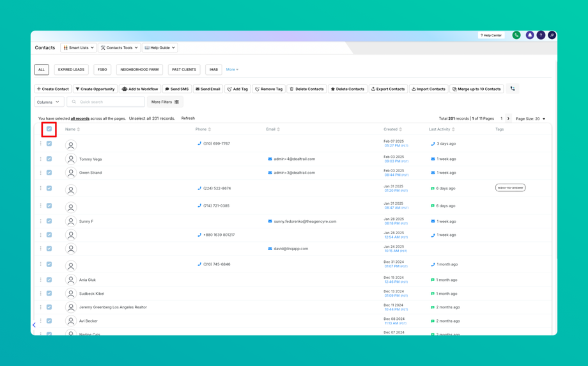Open the purple notifications bell icon

pyautogui.click(x=529, y=35)
